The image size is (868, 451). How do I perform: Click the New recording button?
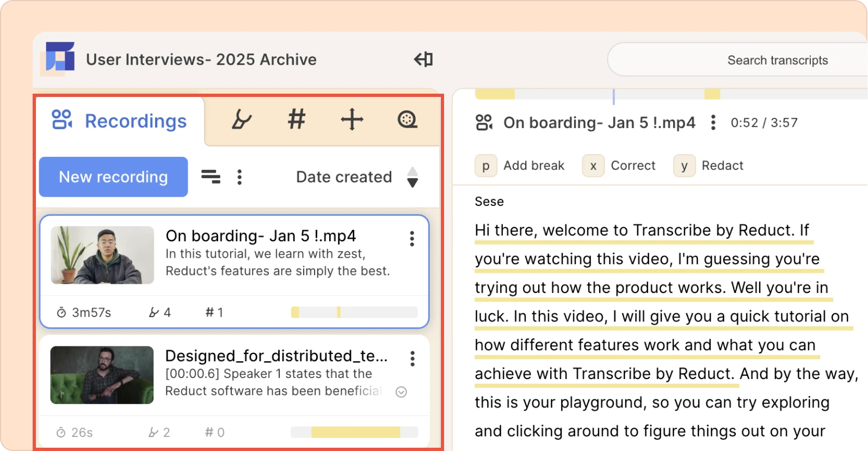113,177
